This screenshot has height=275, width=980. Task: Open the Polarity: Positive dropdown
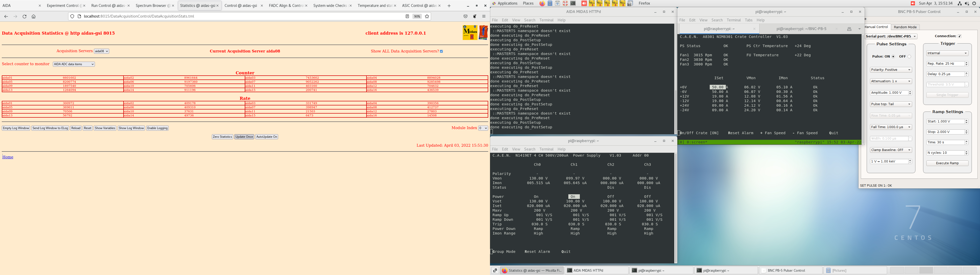point(891,70)
